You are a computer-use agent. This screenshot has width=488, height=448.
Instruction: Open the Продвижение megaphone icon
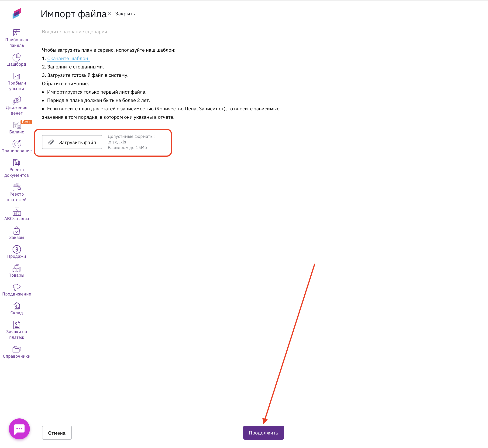pyautogui.click(x=17, y=287)
